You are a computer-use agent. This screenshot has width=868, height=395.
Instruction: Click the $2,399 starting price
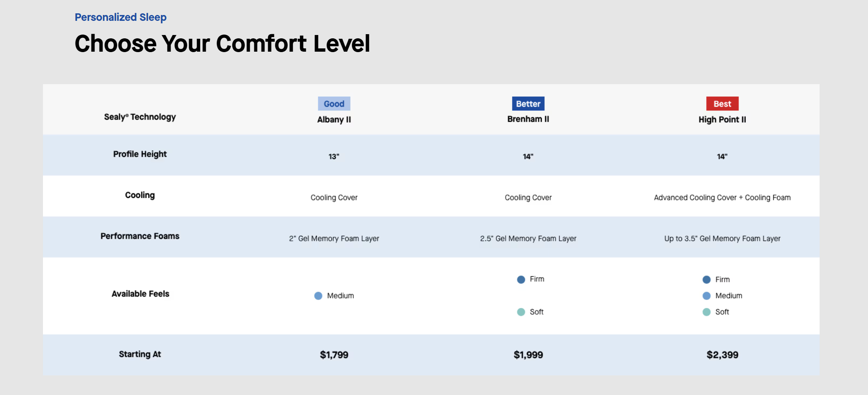[x=722, y=355]
